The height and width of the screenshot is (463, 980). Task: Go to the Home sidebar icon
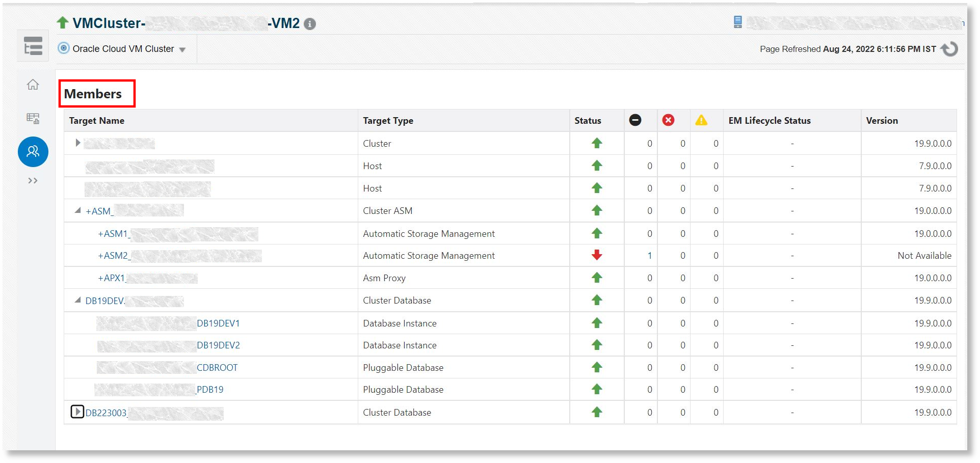pos(33,85)
